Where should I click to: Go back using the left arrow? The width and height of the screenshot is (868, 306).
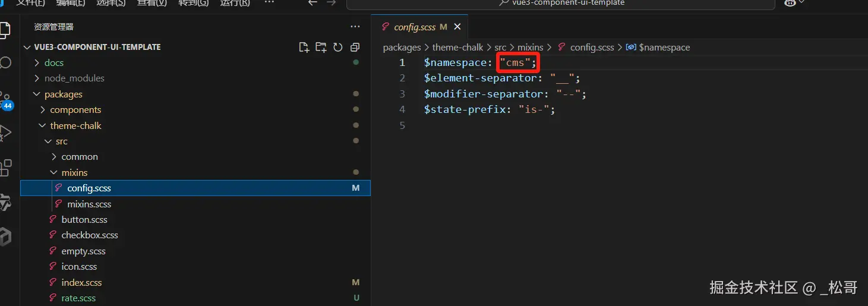(x=313, y=2)
